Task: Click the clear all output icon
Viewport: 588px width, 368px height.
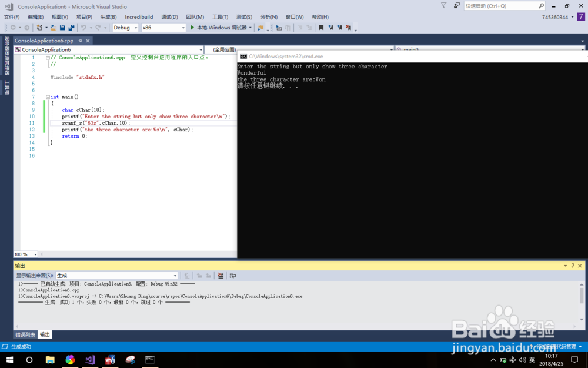Action: tap(220, 276)
